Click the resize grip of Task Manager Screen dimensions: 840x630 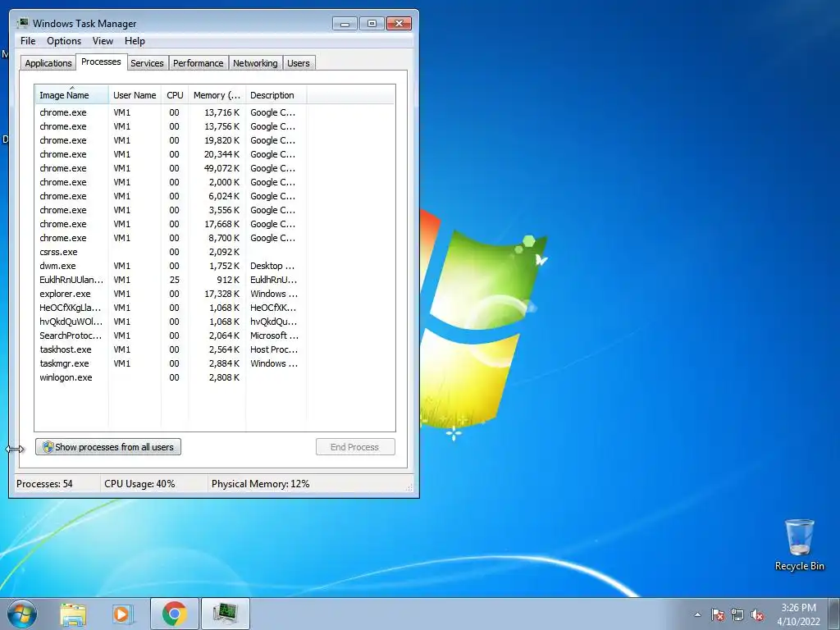coord(409,487)
